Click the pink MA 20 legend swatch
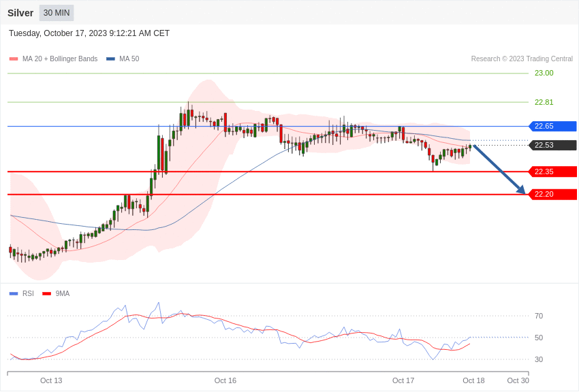Viewport: 579px width, 392px height. (14, 59)
